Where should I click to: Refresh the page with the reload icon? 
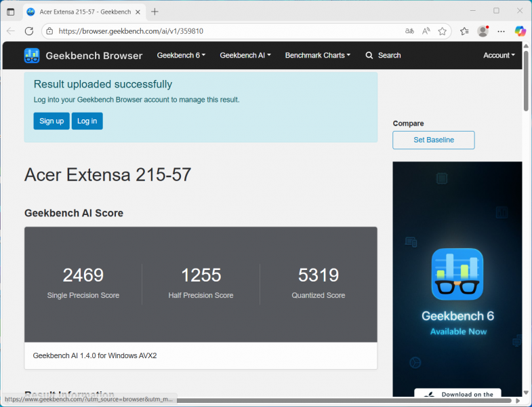point(29,31)
